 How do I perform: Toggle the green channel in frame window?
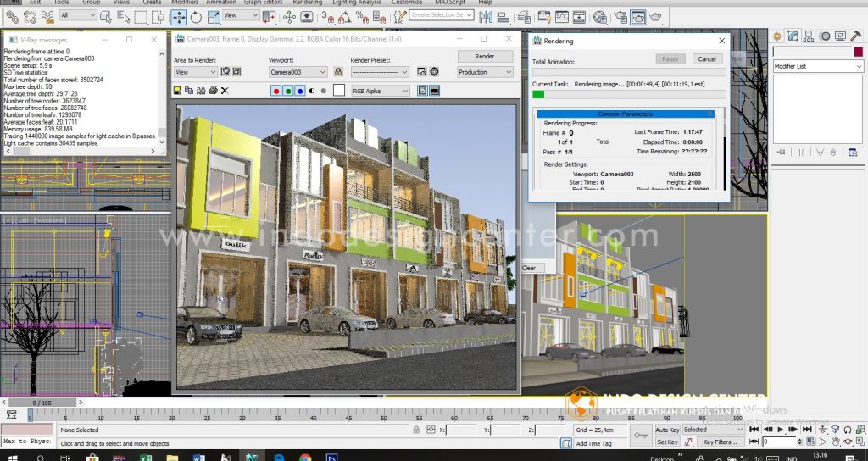point(288,91)
